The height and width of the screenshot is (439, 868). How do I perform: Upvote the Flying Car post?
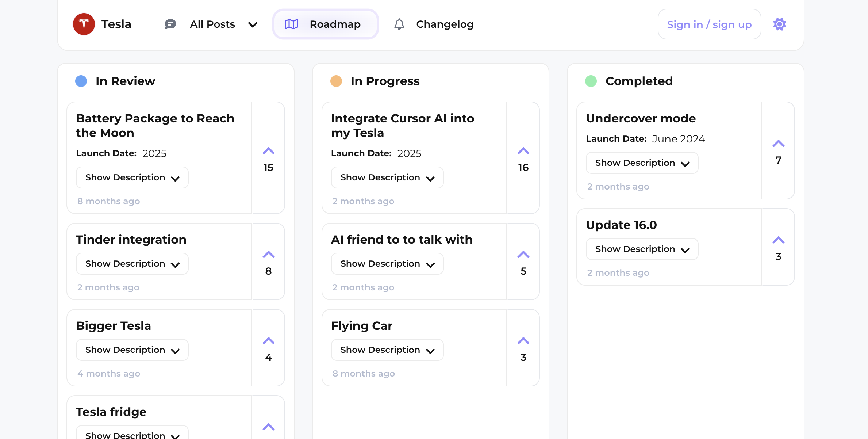(x=523, y=340)
